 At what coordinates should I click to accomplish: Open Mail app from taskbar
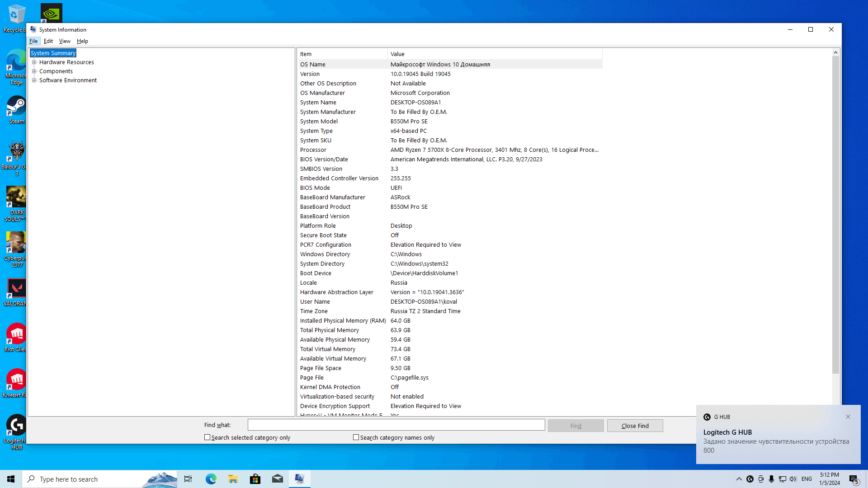[x=277, y=479]
